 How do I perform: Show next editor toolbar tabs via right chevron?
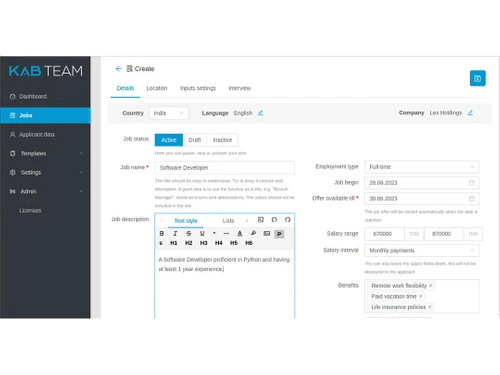coord(247,221)
